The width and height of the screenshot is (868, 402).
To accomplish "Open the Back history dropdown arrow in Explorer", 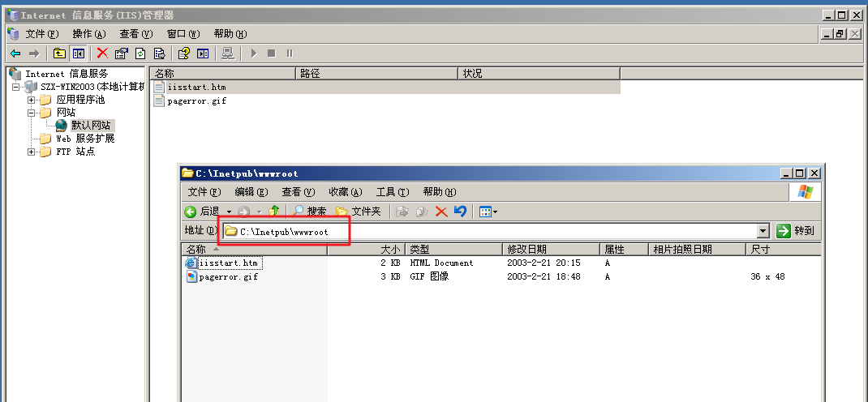I will click(229, 212).
